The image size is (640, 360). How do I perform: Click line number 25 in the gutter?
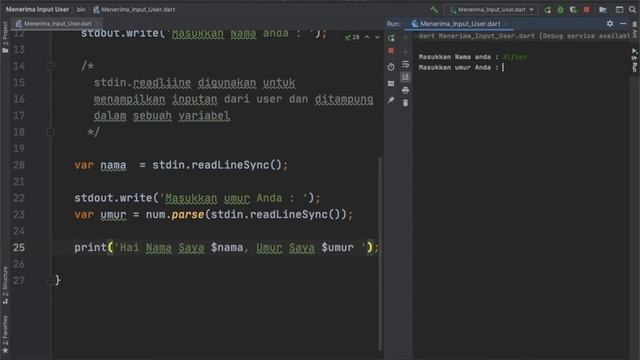click(x=18, y=247)
